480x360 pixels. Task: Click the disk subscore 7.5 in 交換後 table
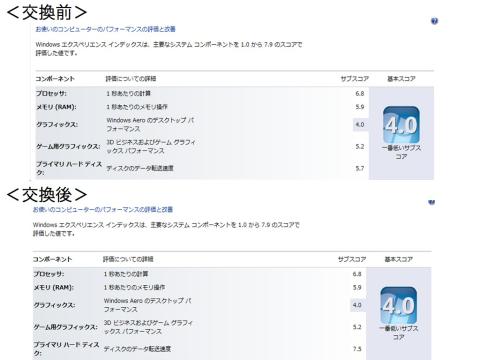[357, 349]
